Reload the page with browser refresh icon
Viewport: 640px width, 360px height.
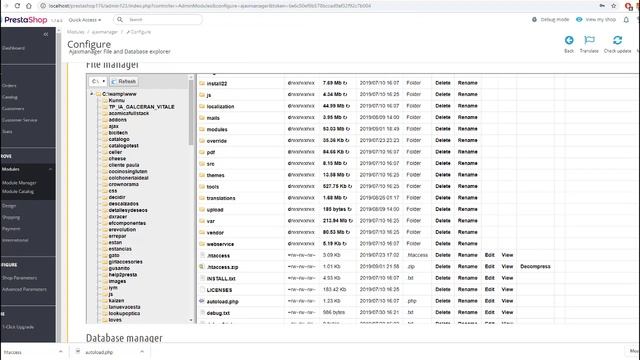coord(17,6)
